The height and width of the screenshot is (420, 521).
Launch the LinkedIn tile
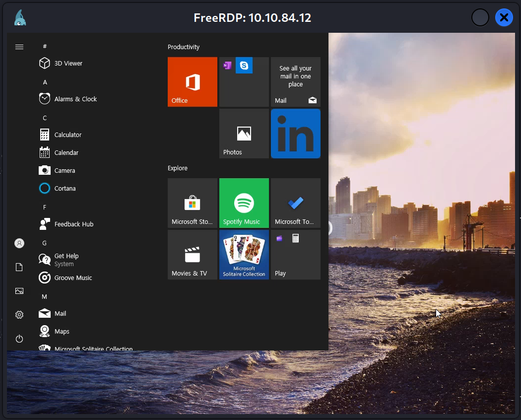click(x=296, y=134)
